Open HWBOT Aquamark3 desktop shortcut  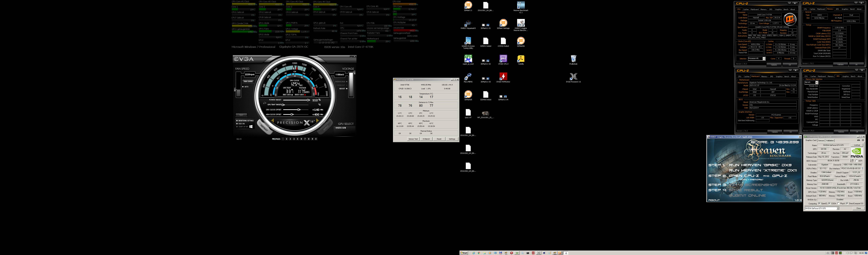point(468,24)
